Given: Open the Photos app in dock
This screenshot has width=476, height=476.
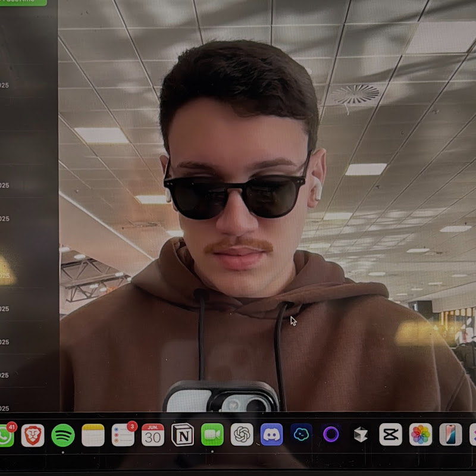Looking at the screenshot, I should (421, 435).
